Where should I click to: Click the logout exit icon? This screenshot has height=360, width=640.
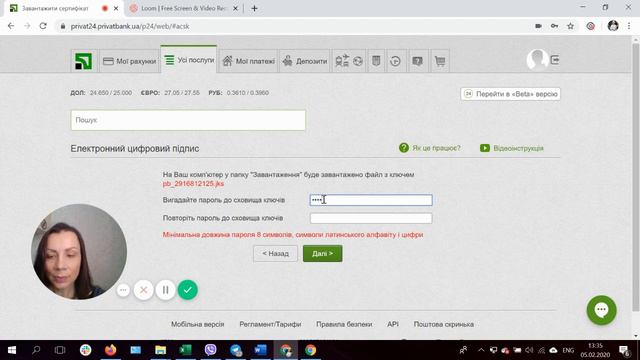(x=555, y=60)
